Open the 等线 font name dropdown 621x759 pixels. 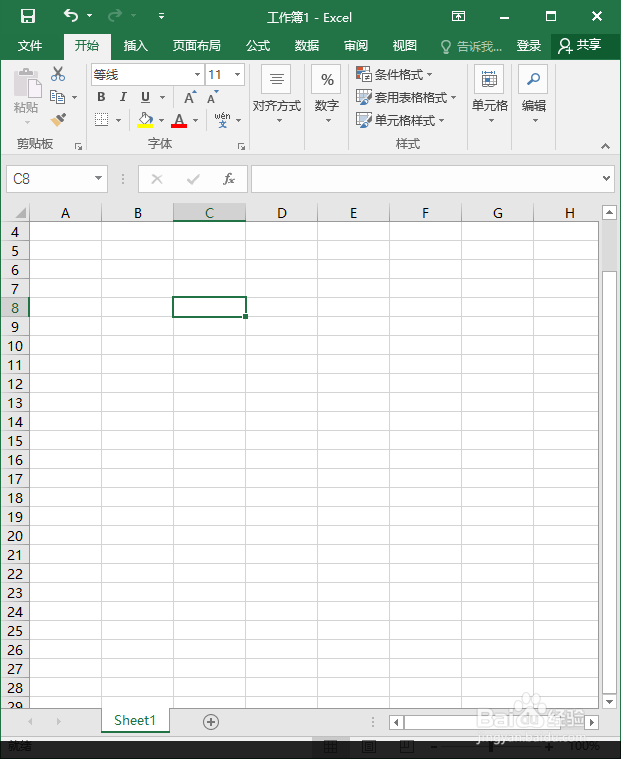coord(197,75)
